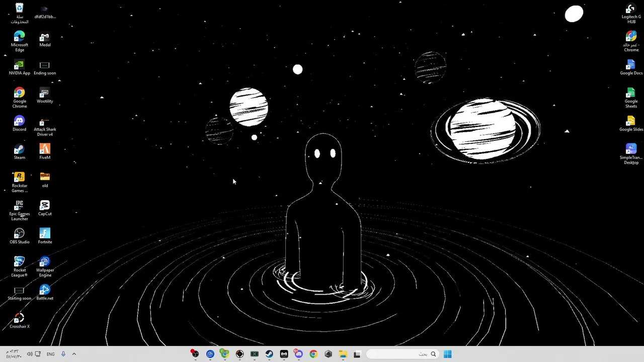Image resolution: width=644 pixels, height=362 pixels.
Task: Open Task View from the taskbar
Action: coord(357,354)
